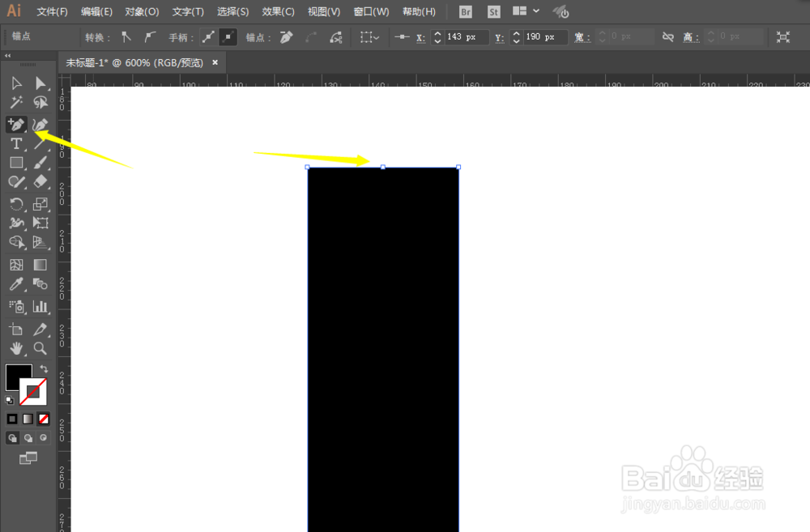The width and height of the screenshot is (810, 532).
Task: Activate the Perspective Grid tool
Action: click(40, 242)
